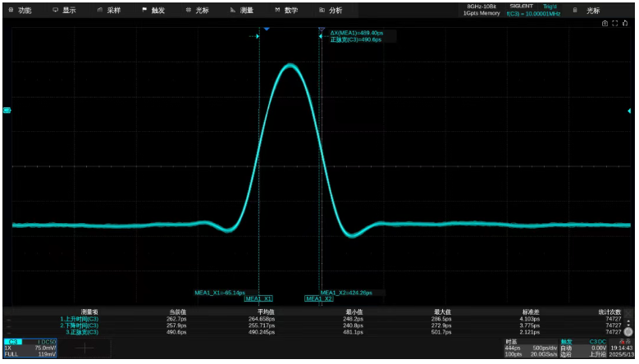Open the 数学 (Math) menu

tap(286, 10)
